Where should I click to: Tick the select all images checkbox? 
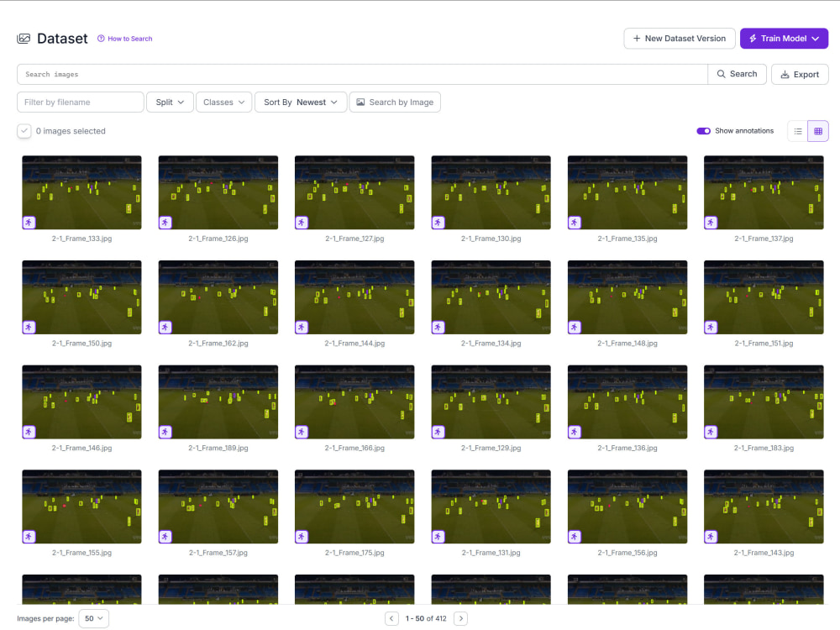point(24,131)
